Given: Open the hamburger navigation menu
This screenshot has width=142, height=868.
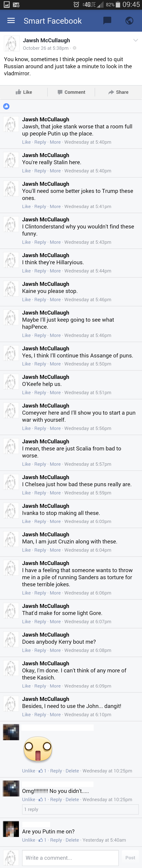Looking at the screenshot, I should point(11,21).
